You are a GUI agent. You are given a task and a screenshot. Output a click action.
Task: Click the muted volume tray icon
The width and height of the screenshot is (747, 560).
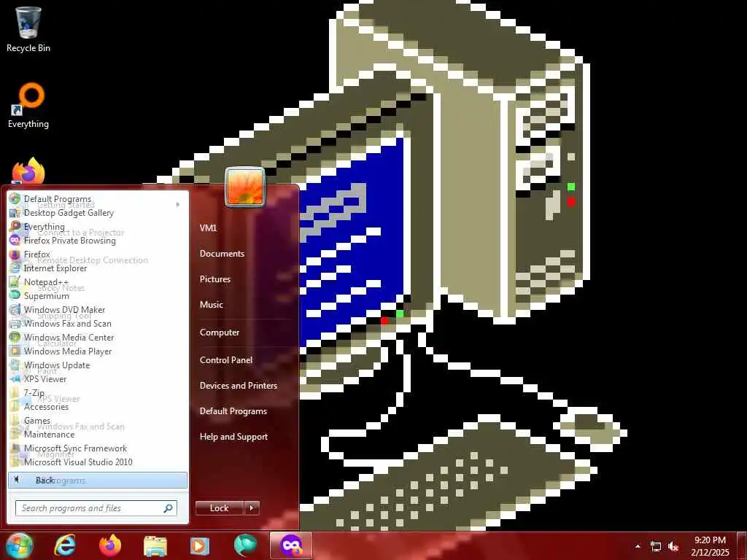[x=673, y=546]
